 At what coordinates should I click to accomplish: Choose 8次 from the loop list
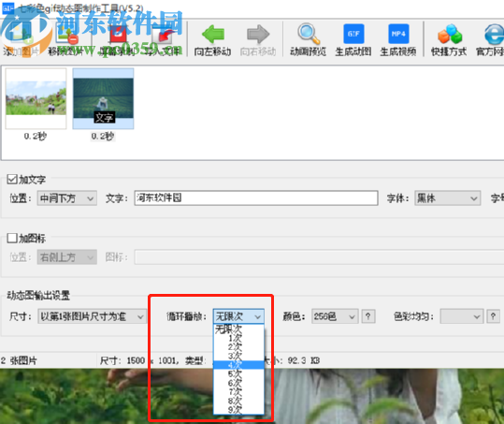tap(238, 401)
